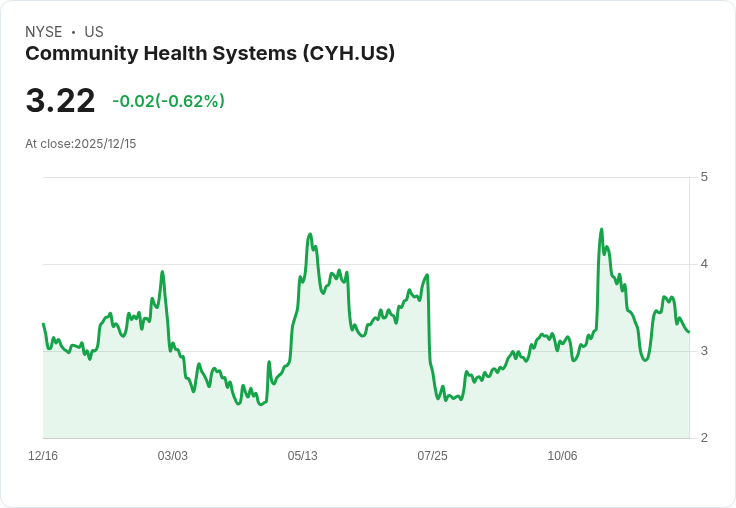Click the -0.02(-0.62%) price change
This screenshot has height=508, width=736.
point(169,101)
